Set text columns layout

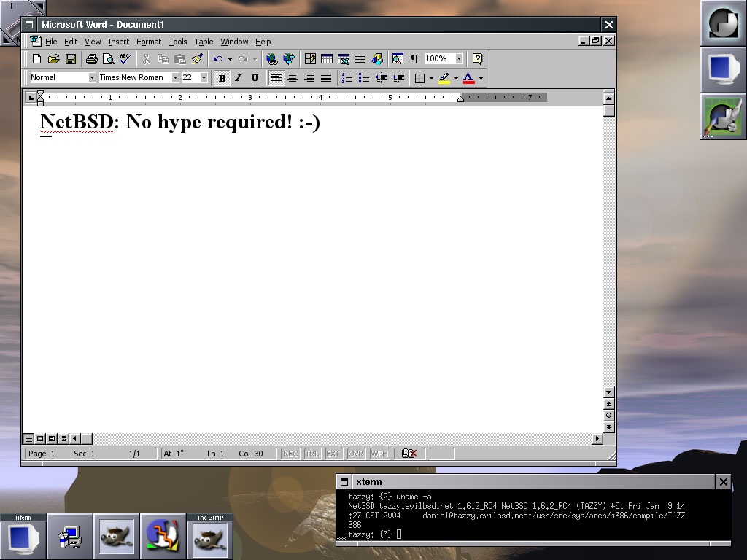click(360, 59)
